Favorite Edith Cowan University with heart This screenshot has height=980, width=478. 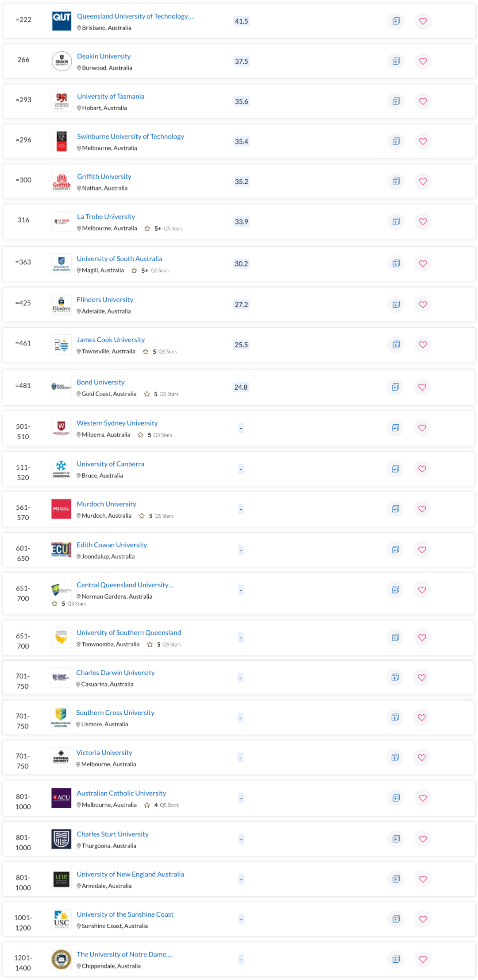click(x=422, y=550)
